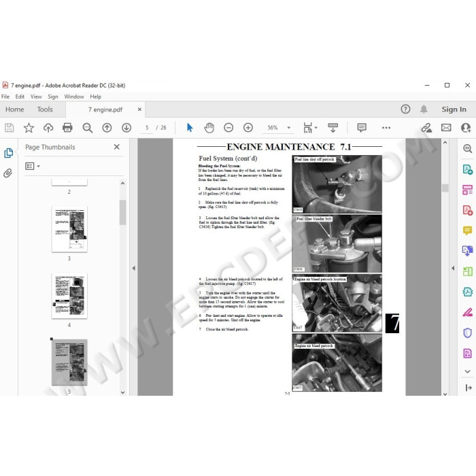Open the Help question mark icon
Image resolution: width=476 pixels, height=476 pixels.
(405, 109)
